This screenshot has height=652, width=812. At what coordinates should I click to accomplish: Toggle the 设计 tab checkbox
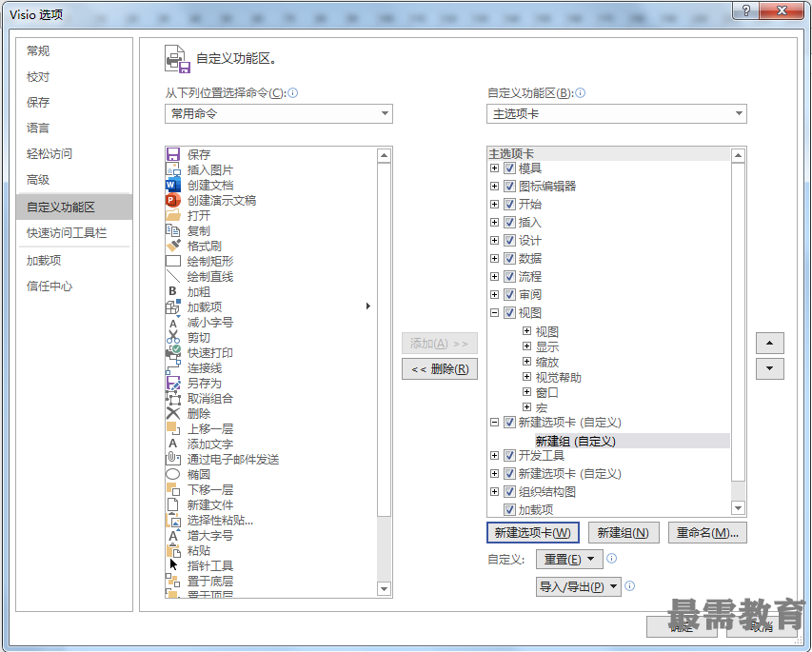[x=509, y=240]
